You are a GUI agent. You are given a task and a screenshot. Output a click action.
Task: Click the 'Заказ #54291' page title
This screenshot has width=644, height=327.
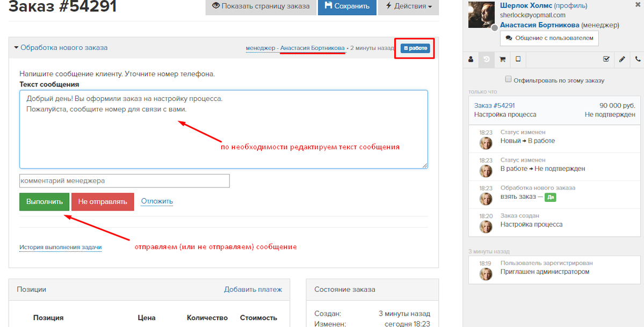coord(62,6)
